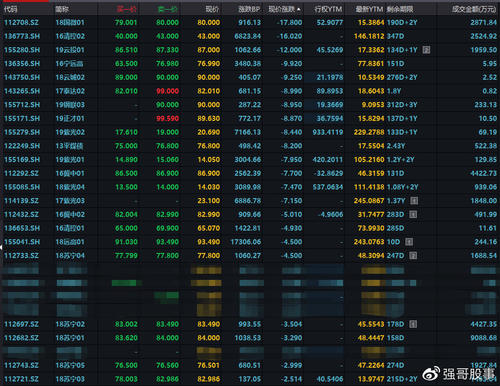Open bond code 112708.SZ
500x386 pixels.
pyautogui.click(x=21, y=23)
